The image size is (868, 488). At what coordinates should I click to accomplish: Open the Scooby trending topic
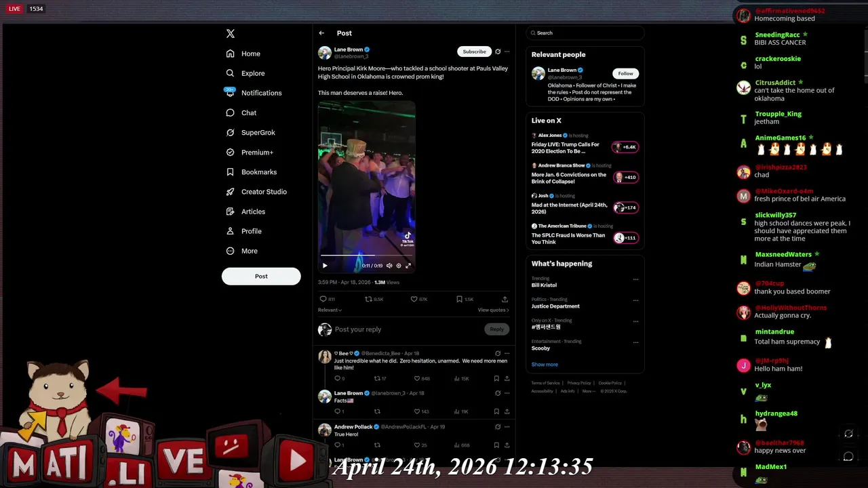540,348
